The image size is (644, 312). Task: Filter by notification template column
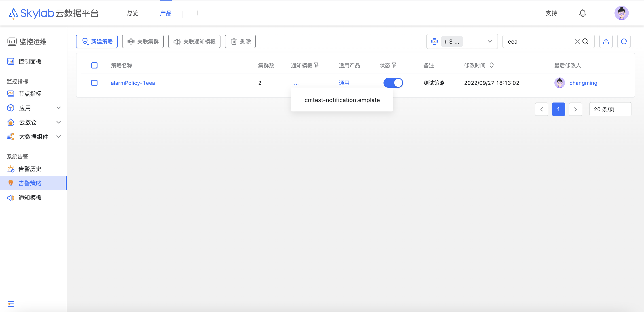click(316, 65)
